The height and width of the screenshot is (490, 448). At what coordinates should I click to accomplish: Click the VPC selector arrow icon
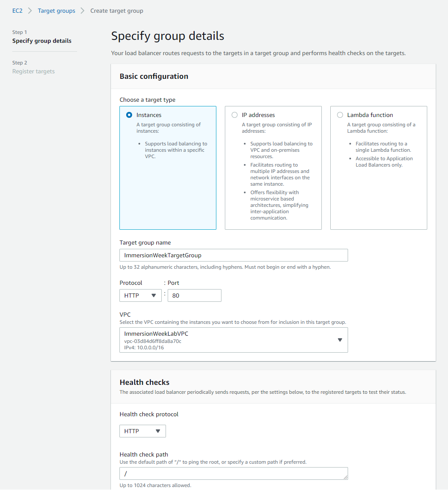pyautogui.click(x=340, y=340)
